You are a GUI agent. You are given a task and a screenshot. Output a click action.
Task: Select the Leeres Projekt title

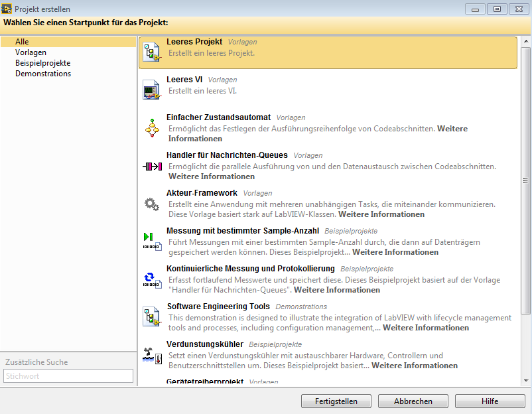(x=194, y=42)
